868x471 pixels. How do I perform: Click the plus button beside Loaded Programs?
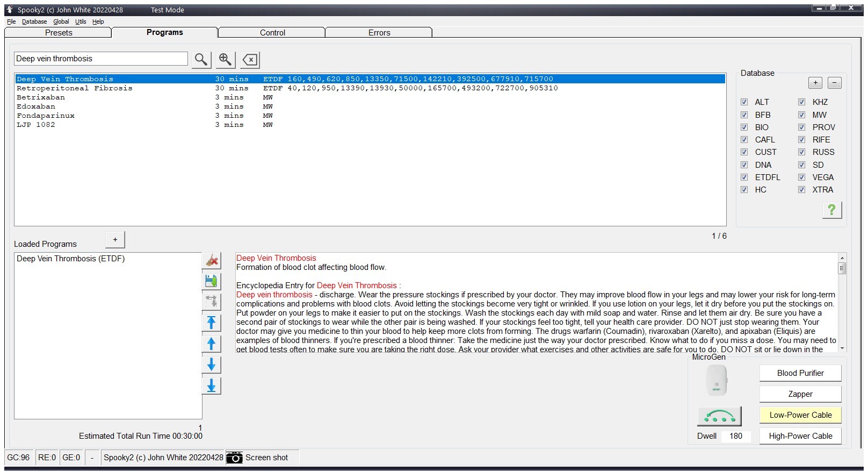pyautogui.click(x=115, y=240)
